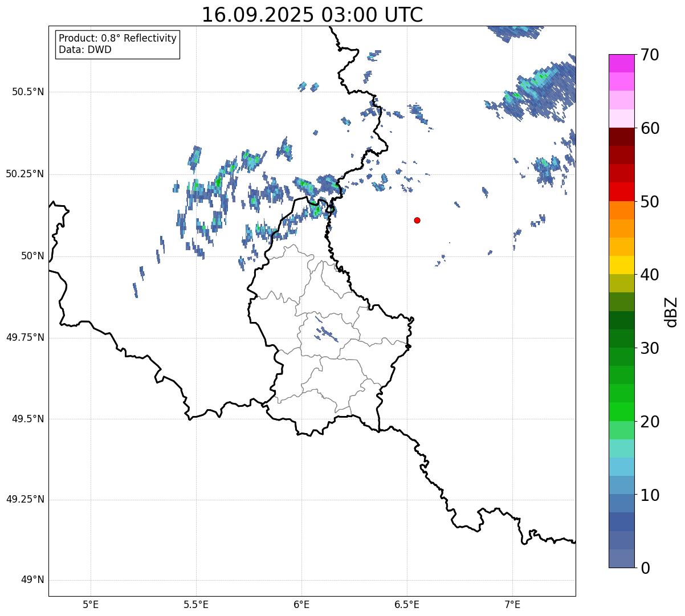Click the colorbar tick label 20
Viewport: 685px width, 616px height.
pyautogui.click(x=650, y=422)
